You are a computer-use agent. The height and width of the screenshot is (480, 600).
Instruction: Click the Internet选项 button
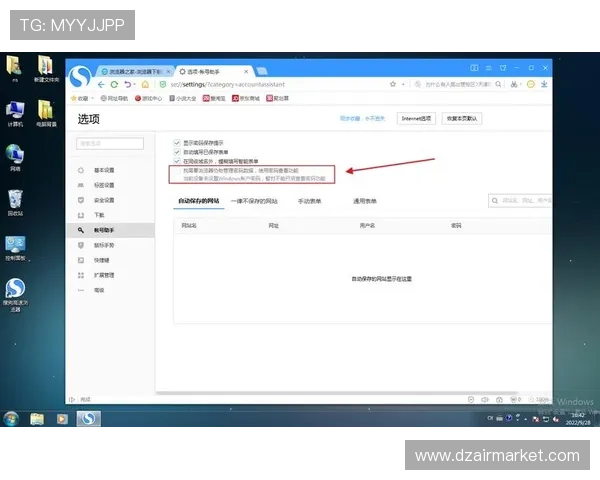point(416,118)
